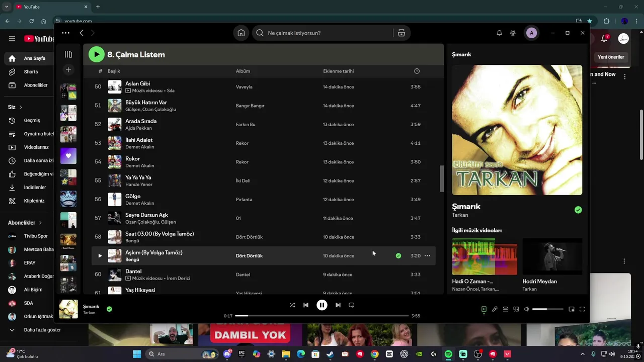Open Tarkan artist link under Şımarık title
This screenshot has width=644, height=362.
(x=460, y=215)
